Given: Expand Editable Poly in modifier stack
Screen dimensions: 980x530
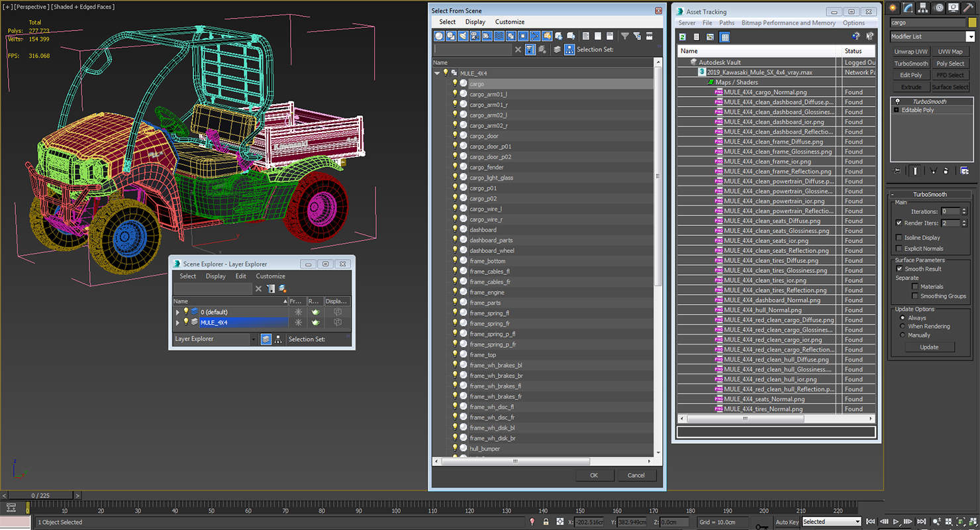Looking at the screenshot, I should coord(897,110).
